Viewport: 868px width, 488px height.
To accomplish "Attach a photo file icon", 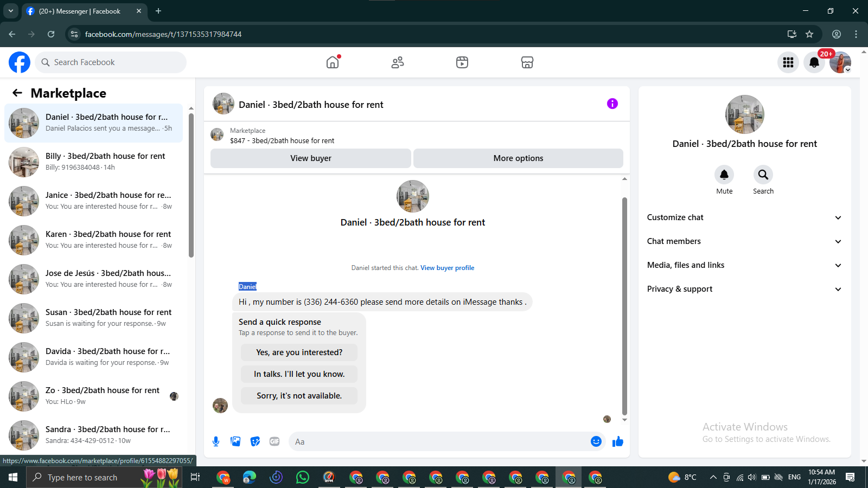I will tap(235, 441).
